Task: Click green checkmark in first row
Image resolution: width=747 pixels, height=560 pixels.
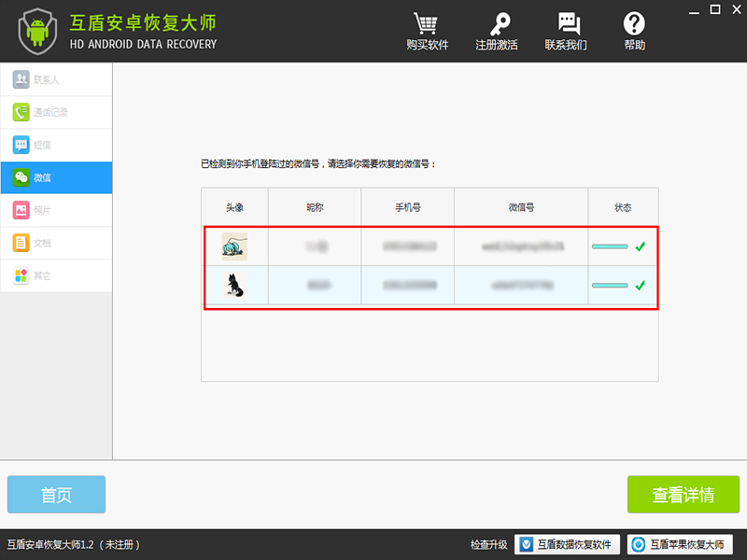Action: point(641,246)
